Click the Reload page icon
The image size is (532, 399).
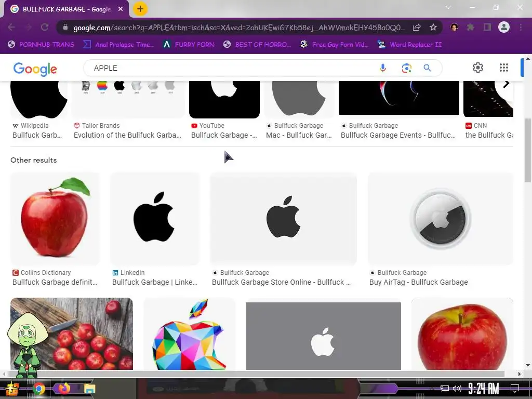pos(45,27)
